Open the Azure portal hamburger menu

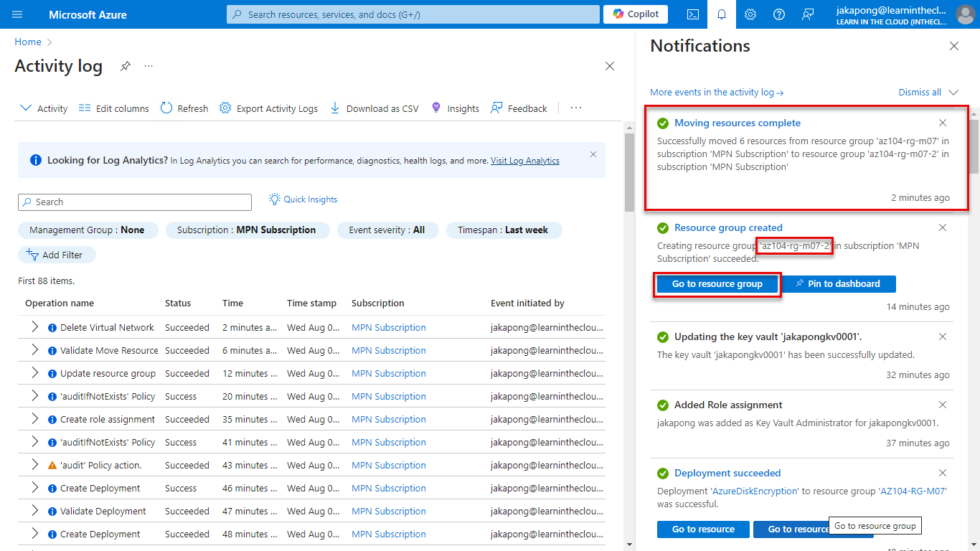pos(18,14)
